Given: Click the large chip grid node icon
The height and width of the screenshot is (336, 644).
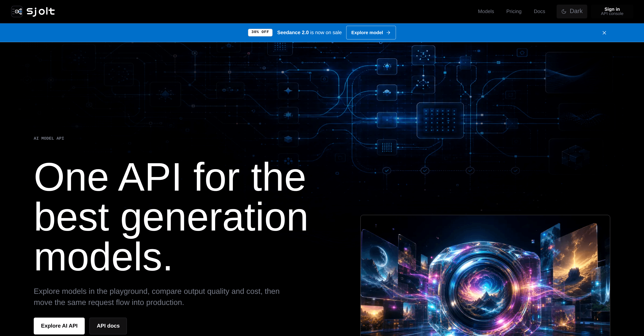Looking at the screenshot, I should 440,120.
